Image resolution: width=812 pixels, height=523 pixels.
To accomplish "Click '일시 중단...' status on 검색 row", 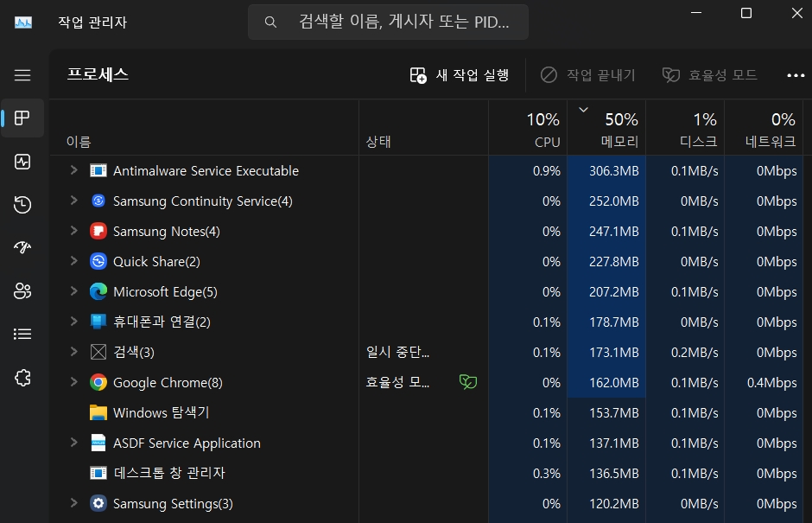I will [x=397, y=352].
